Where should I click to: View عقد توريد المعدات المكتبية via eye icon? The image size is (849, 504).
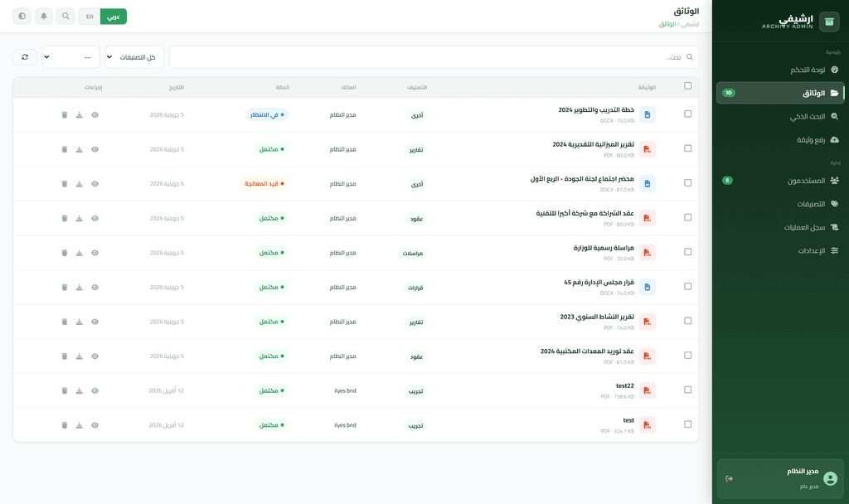(x=95, y=356)
